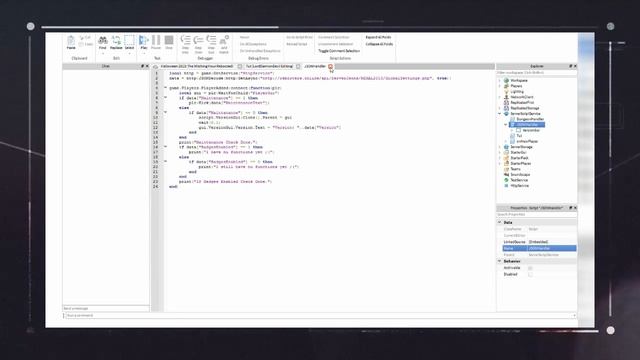Collapse the JSONHandler tree node
The image size is (640, 360).
pyautogui.click(x=506, y=124)
